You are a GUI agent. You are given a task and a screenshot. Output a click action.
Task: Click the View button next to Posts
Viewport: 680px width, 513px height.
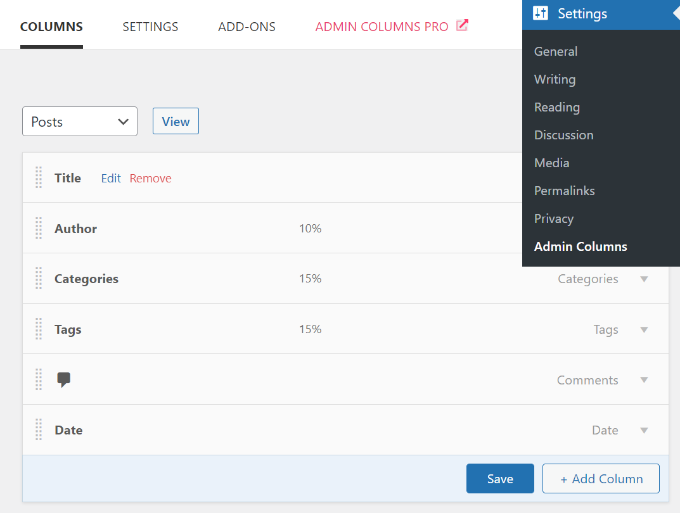point(176,122)
